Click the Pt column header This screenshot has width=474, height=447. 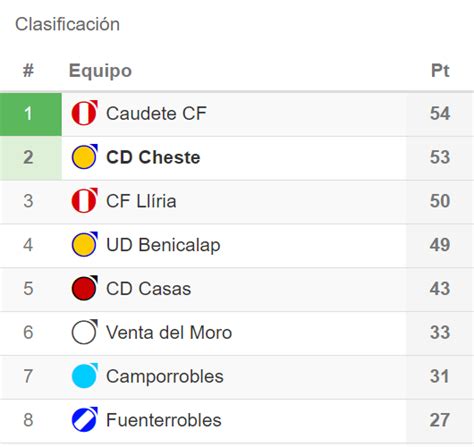pyautogui.click(x=440, y=71)
